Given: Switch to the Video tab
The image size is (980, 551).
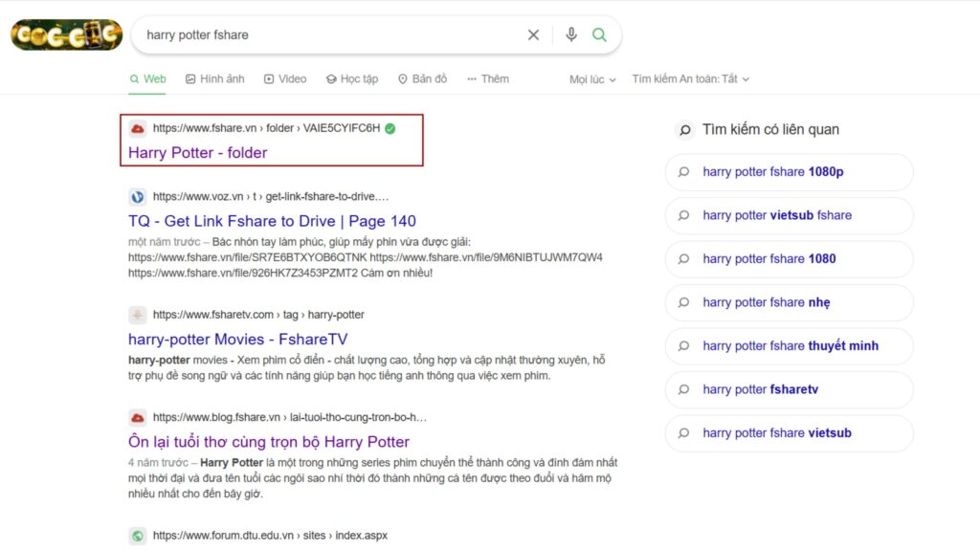Looking at the screenshot, I should (285, 78).
